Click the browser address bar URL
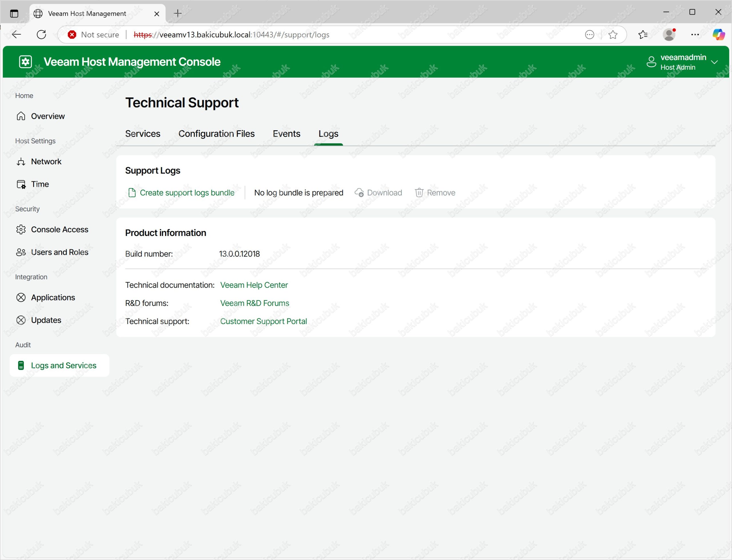Screen dimensions: 732x560 pyautogui.click(x=231, y=35)
